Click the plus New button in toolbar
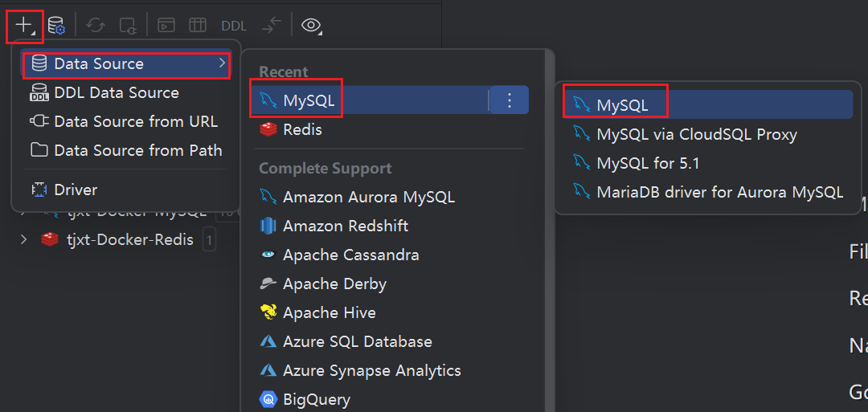Screen dimensions: 868x412 pos(24,26)
